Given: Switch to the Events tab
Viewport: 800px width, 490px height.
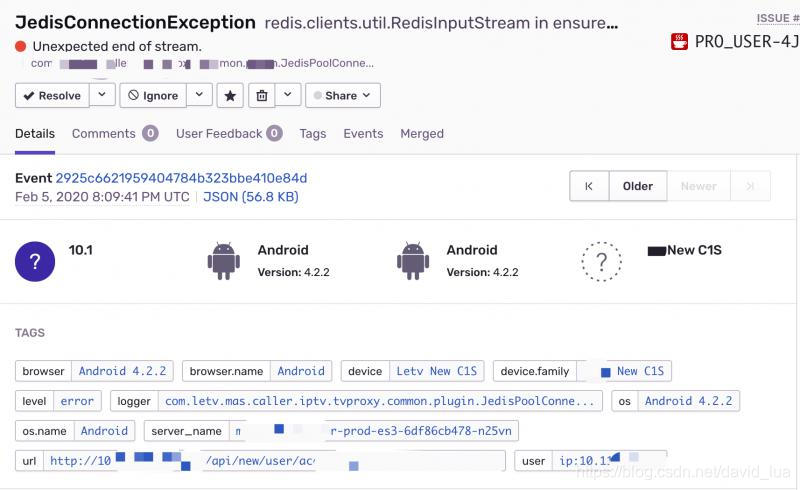Looking at the screenshot, I should point(363,134).
